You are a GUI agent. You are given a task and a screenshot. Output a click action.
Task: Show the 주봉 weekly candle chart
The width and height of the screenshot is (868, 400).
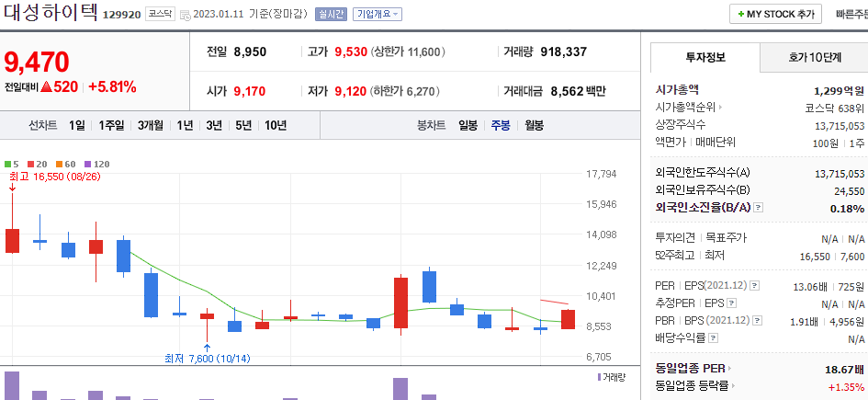coord(501,125)
